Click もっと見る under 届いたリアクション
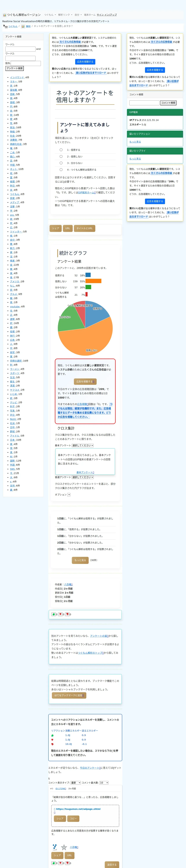This screenshot has width=186, height=868. coord(135,142)
